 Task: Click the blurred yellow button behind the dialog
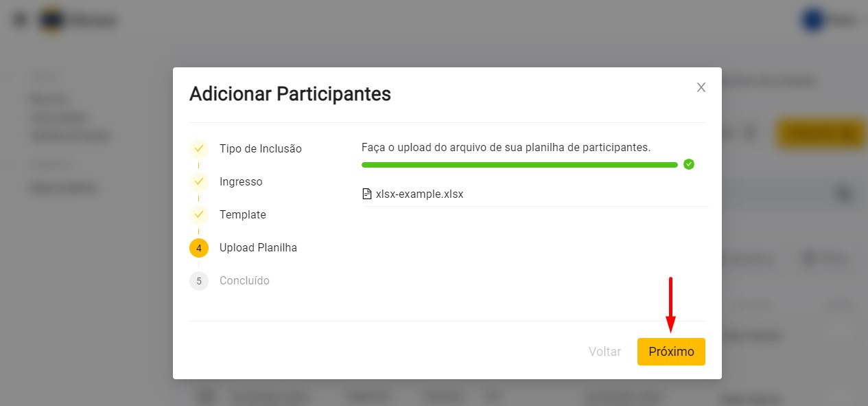pos(820,133)
